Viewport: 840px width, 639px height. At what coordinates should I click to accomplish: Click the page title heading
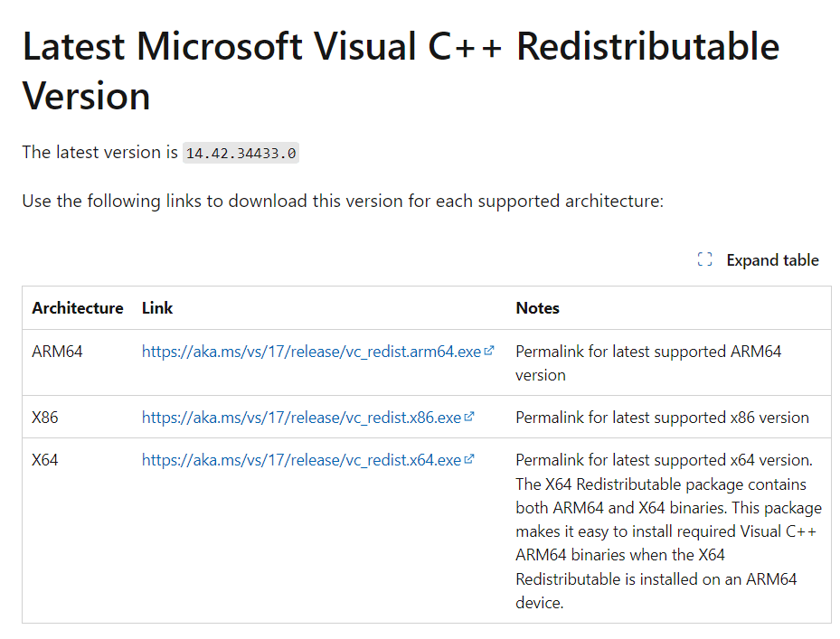401,70
